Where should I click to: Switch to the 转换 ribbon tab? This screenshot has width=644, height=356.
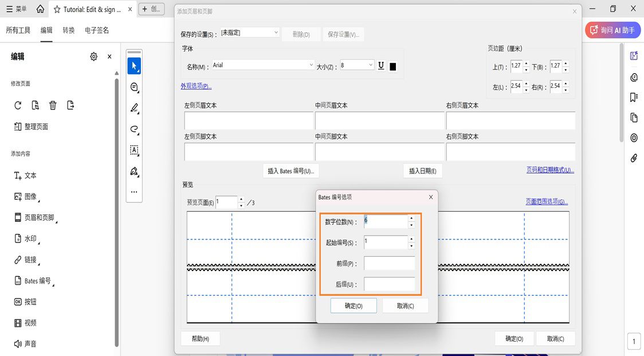(x=68, y=30)
